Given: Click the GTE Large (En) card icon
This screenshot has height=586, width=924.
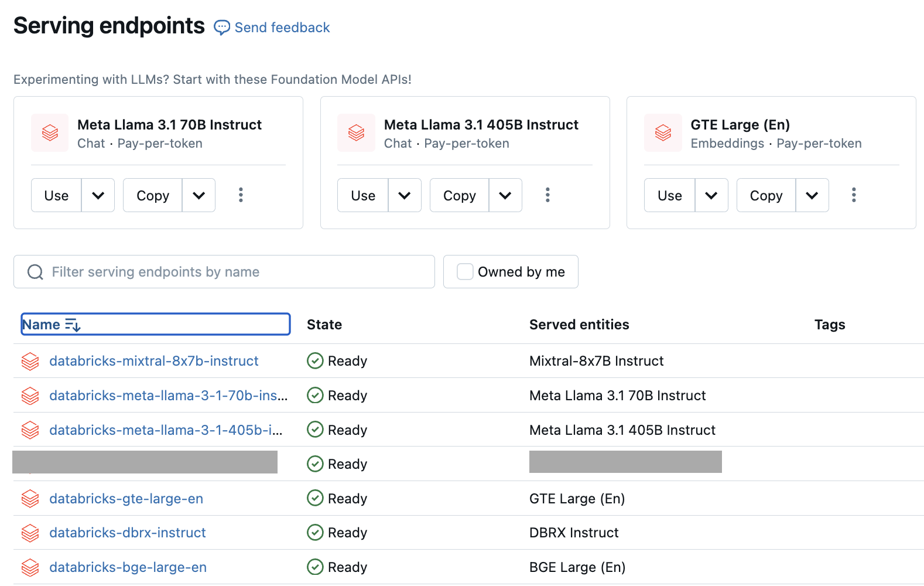Looking at the screenshot, I should (x=663, y=133).
